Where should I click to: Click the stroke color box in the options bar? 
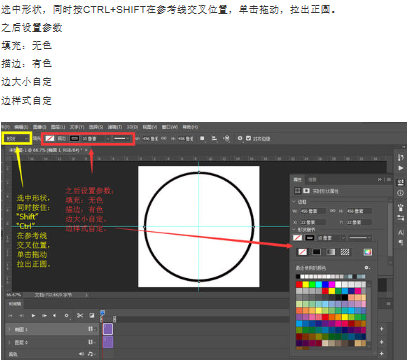(74, 138)
